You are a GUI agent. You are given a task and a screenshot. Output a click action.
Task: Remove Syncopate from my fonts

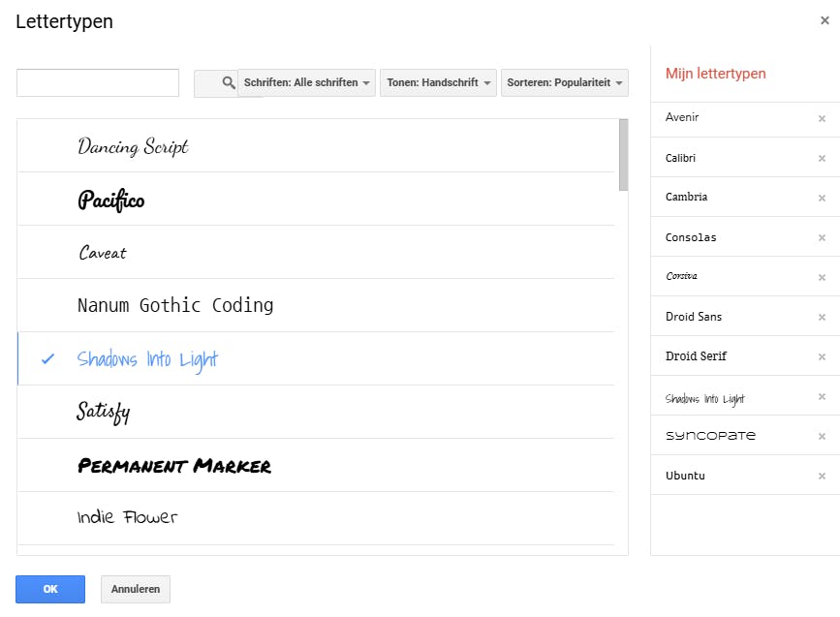[x=822, y=437]
